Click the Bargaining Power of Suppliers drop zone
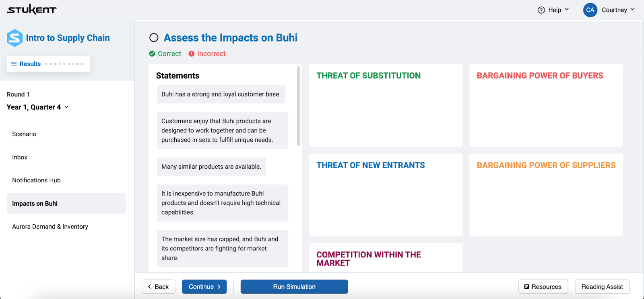 click(x=546, y=195)
